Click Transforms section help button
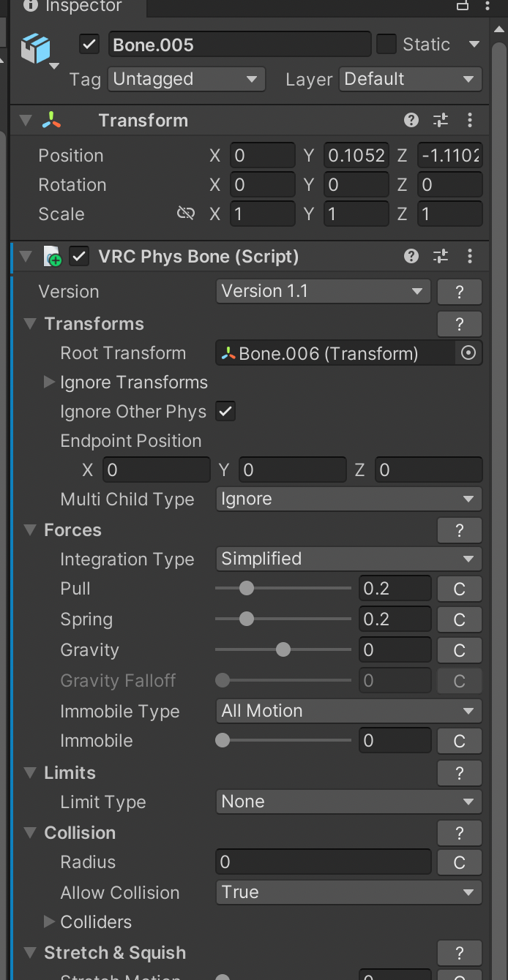508x980 pixels. (x=460, y=324)
